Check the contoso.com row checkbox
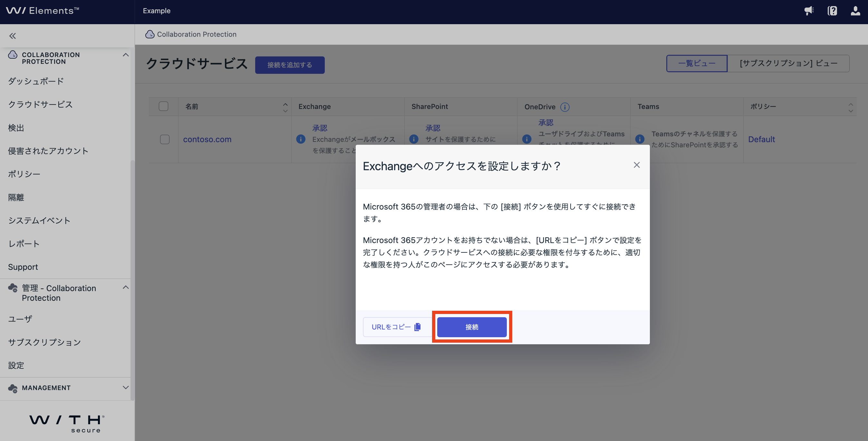 [165, 139]
